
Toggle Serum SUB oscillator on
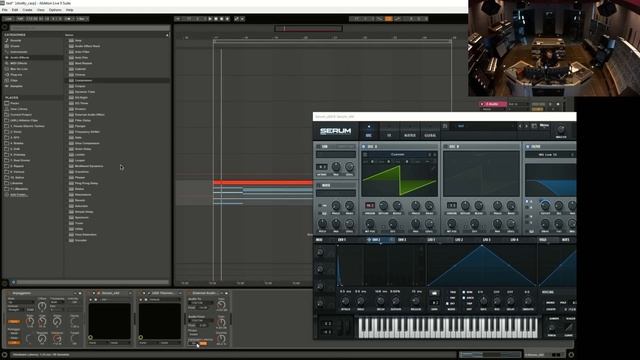319,147
